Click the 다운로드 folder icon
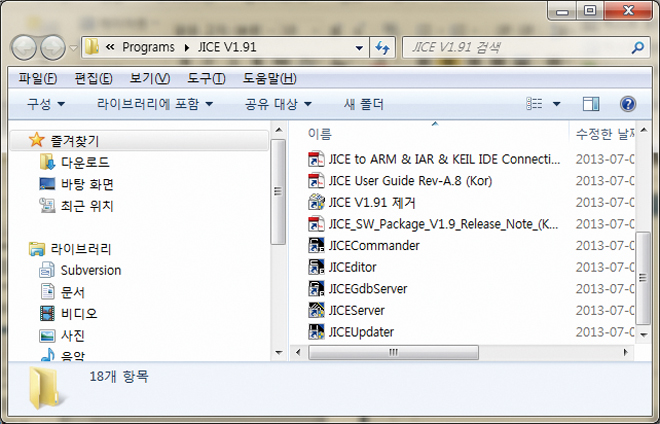660x424 pixels. (x=47, y=162)
